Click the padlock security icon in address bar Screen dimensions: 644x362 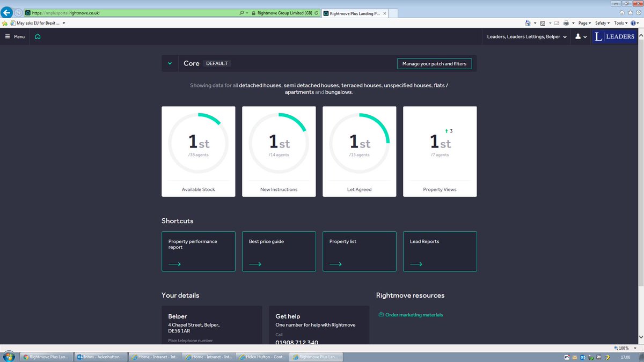point(253,12)
